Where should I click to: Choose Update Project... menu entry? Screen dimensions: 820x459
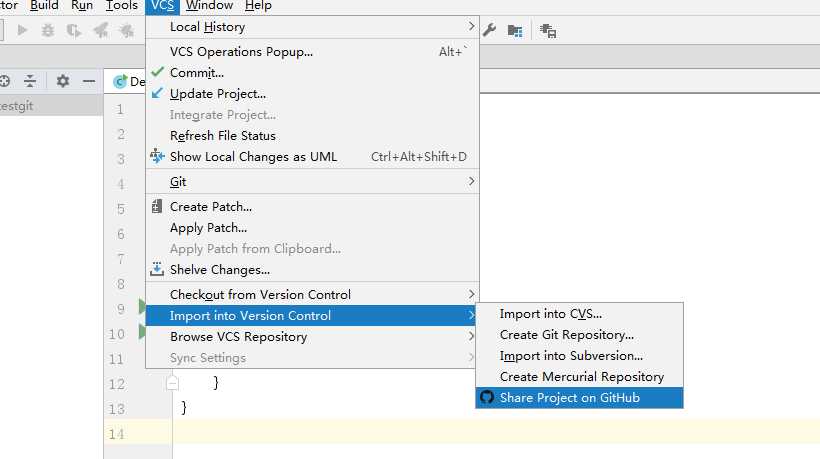point(312,94)
